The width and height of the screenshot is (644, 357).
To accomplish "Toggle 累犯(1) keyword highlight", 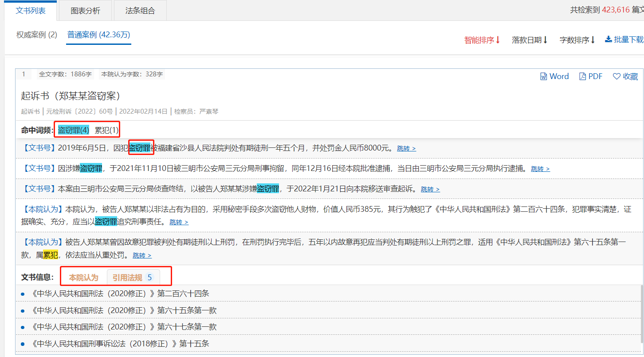I will (107, 130).
